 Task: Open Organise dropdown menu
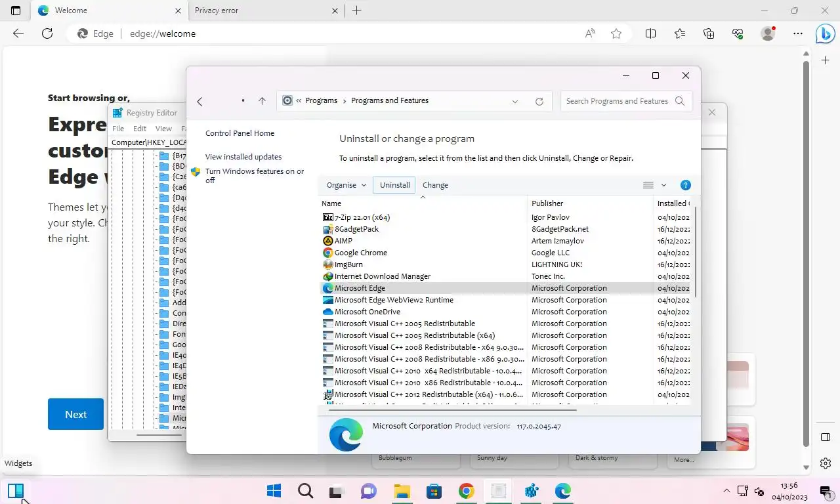point(346,185)
